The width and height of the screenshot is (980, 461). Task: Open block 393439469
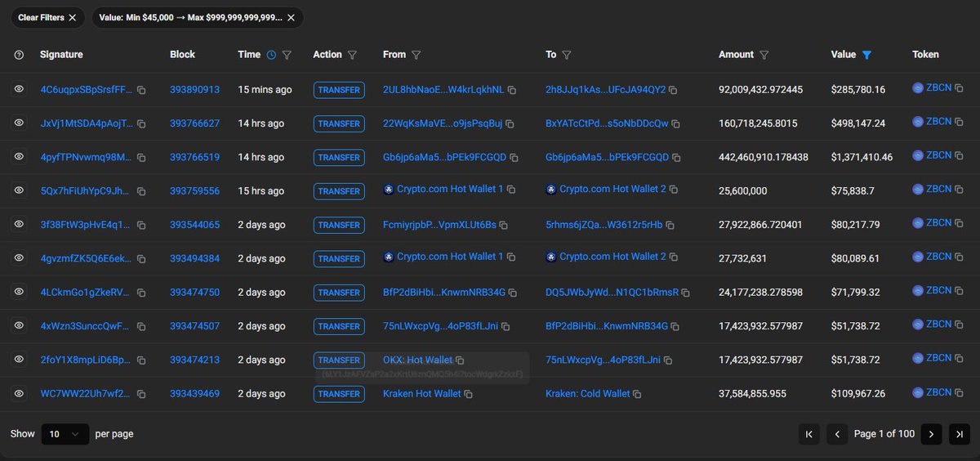(194, 393)
